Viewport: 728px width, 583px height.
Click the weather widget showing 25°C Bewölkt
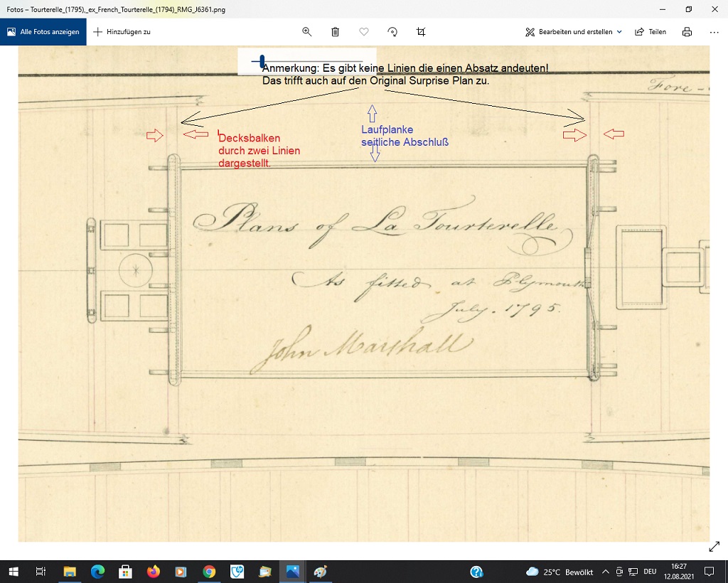560,572
